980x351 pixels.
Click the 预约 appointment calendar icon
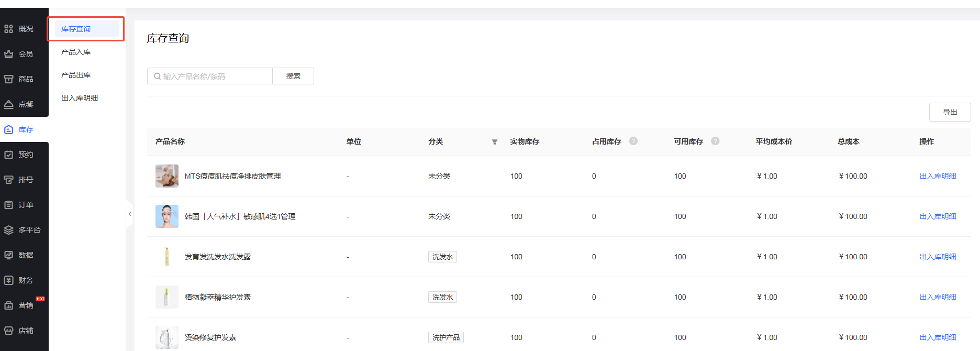[x=9, y=155]
